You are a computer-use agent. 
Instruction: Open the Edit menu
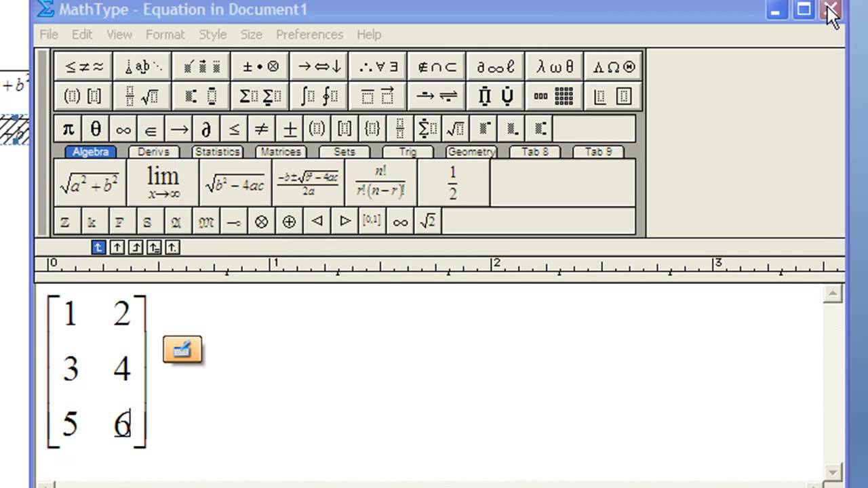point(82,34)
